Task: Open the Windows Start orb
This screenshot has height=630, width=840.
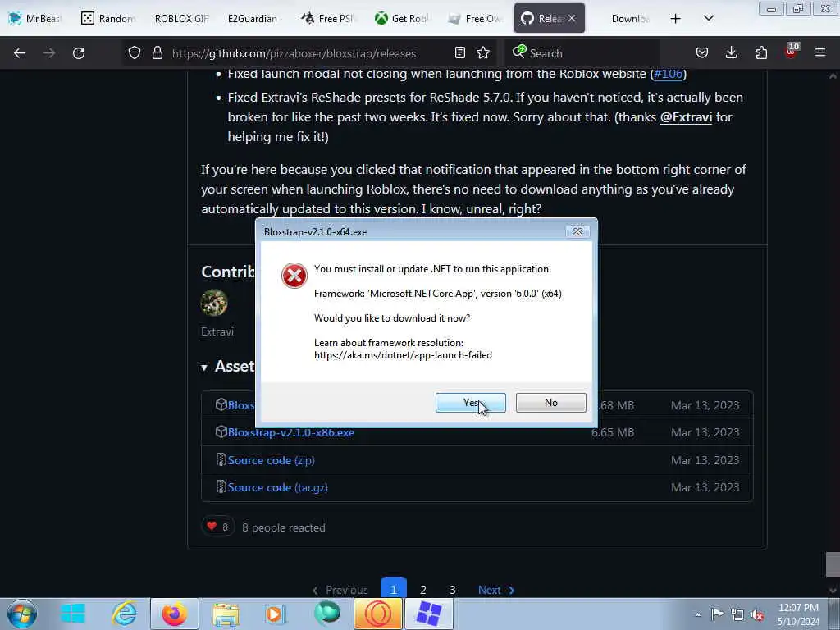Action: point(22,614)
